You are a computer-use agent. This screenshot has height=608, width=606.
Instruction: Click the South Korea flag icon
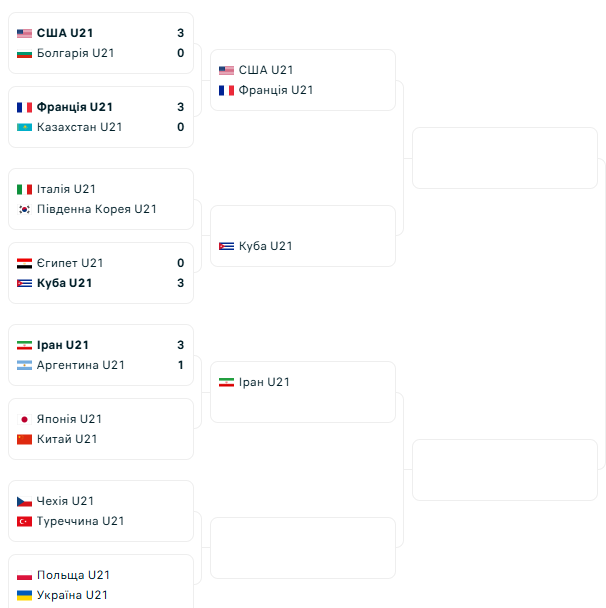[24, 209]
